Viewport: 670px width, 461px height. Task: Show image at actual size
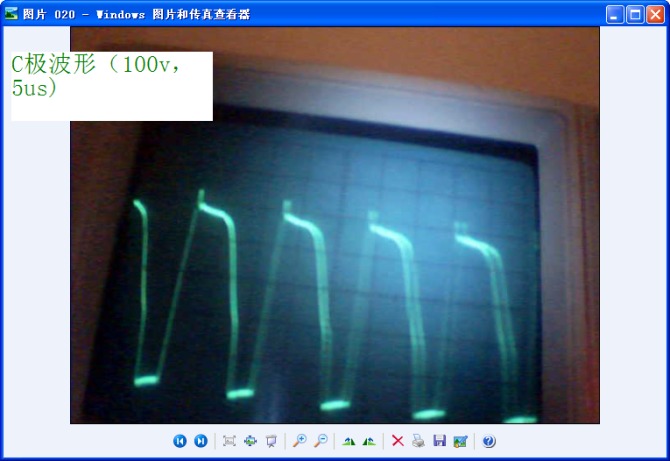tap(250, 441)
